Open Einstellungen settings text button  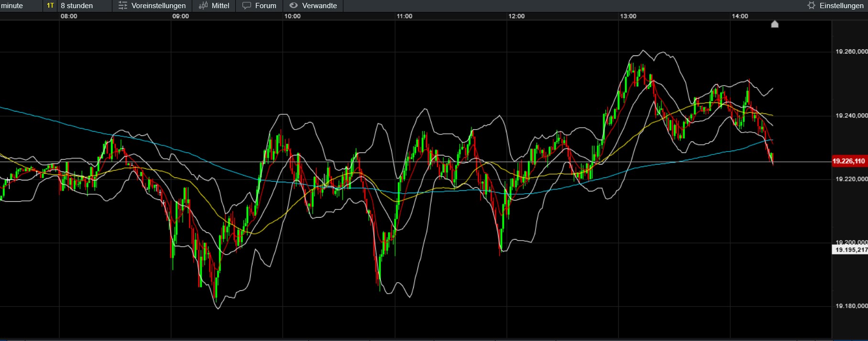click(x=841, y=6)
